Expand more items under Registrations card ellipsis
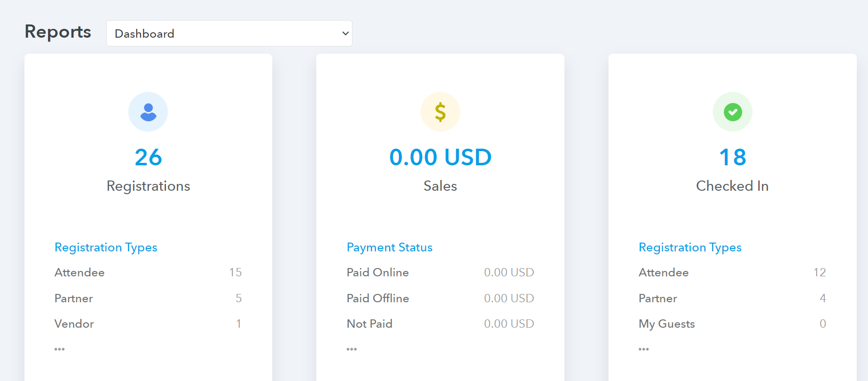 pyautogui.click(x=60, y=349)
